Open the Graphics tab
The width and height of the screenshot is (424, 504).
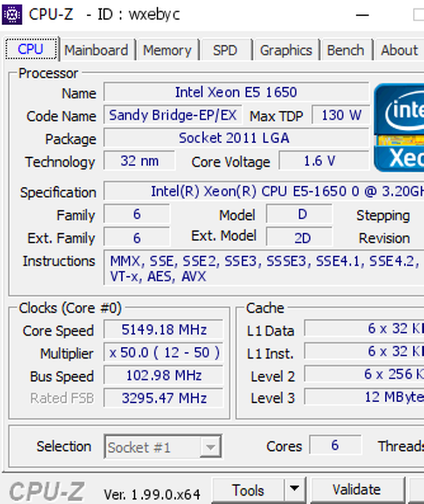click(x=286, y=50)
